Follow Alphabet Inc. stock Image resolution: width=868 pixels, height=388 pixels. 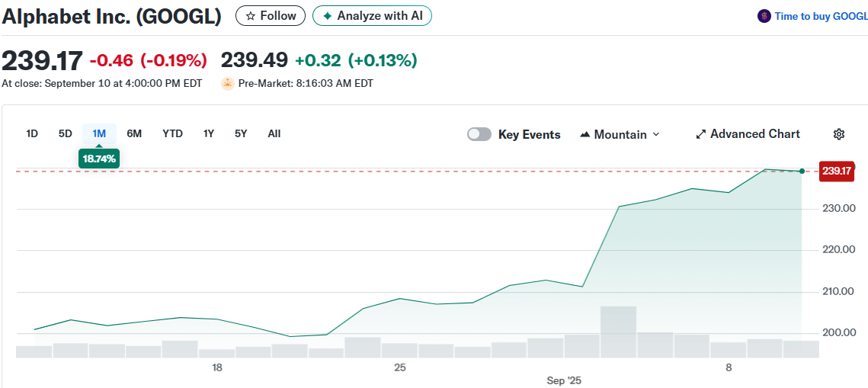270,16
